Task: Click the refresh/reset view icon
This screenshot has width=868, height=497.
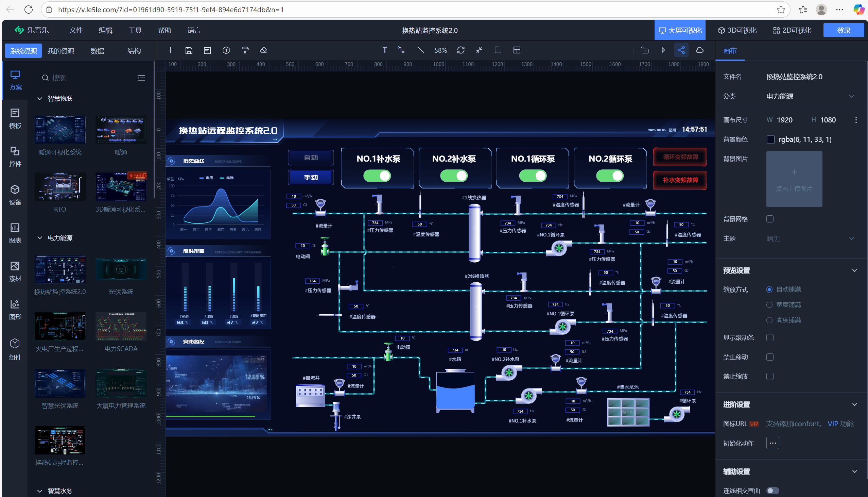Action: point(461,50)
